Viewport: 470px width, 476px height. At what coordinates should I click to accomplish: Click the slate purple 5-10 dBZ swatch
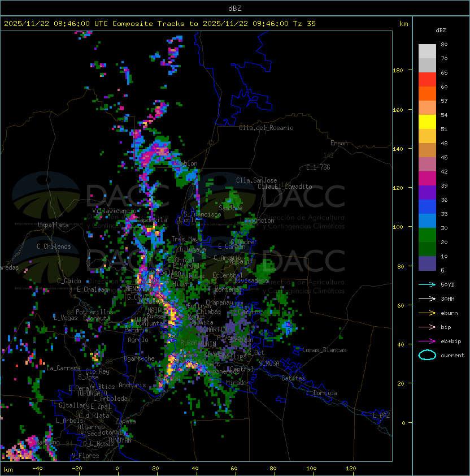[427, 263]
